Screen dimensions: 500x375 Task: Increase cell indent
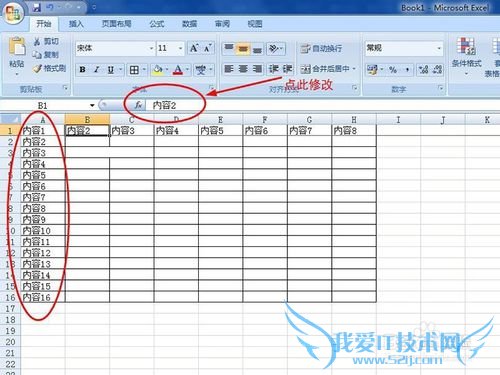[287, 69]
